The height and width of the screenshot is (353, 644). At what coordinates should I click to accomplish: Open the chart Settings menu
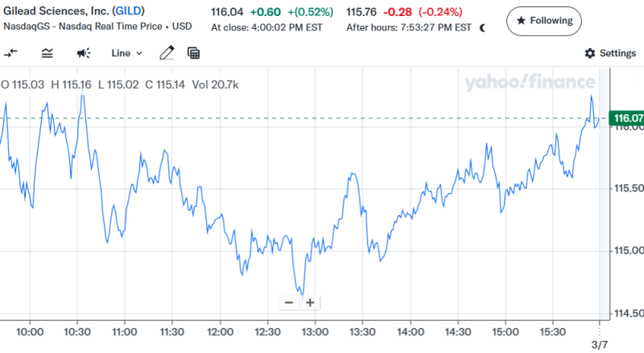[610, 53]
